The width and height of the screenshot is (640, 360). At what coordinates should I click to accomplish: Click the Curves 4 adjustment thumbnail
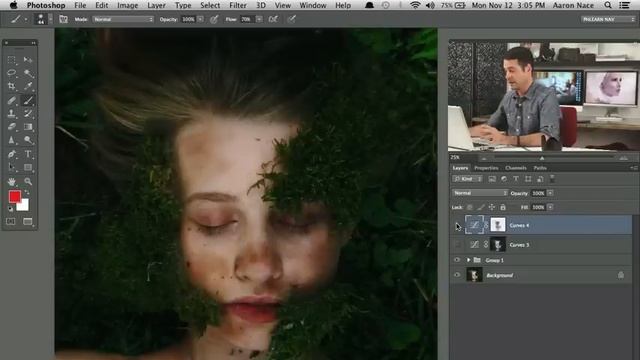474,225
